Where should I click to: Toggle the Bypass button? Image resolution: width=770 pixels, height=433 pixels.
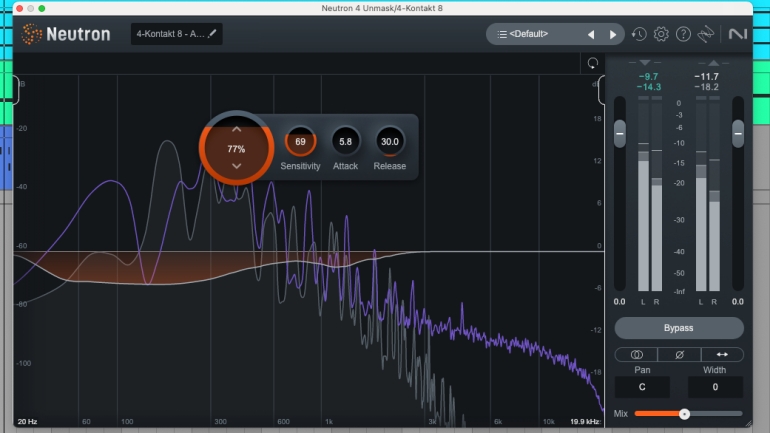(679, 328)
